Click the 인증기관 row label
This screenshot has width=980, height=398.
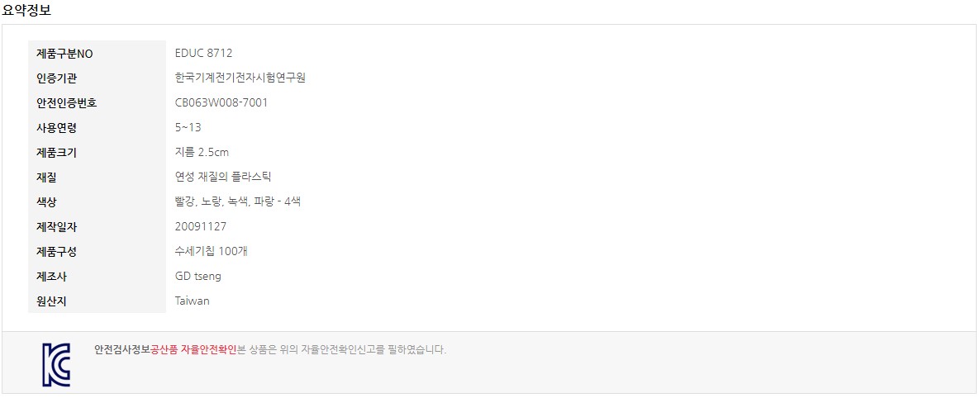tap(57, 78)
